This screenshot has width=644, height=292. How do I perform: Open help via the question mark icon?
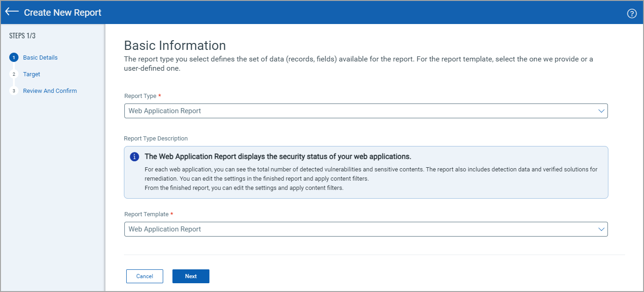(x=632, y=13)
